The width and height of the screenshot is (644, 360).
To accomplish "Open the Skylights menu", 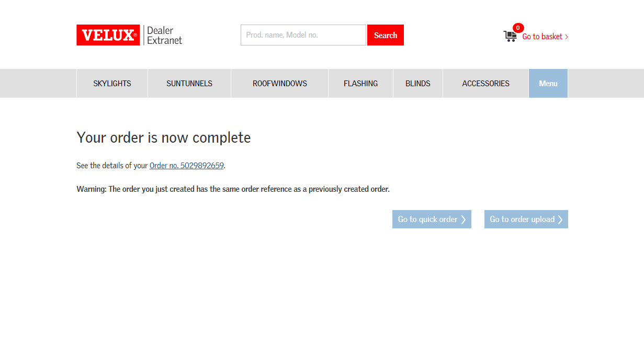I will [112, 84].
